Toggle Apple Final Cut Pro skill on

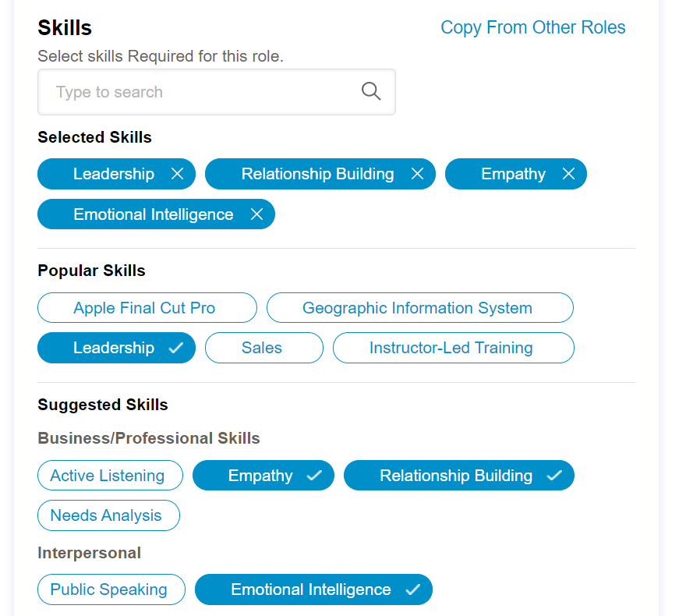(147, 307)
